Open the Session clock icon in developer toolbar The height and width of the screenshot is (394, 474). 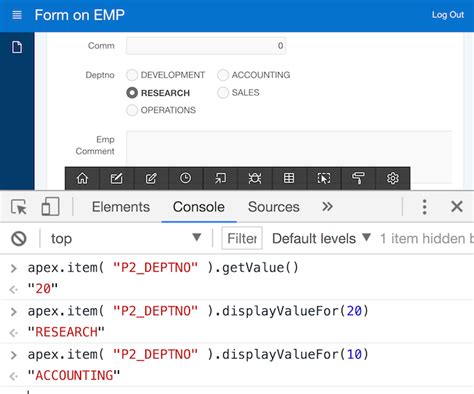(185, 178)
